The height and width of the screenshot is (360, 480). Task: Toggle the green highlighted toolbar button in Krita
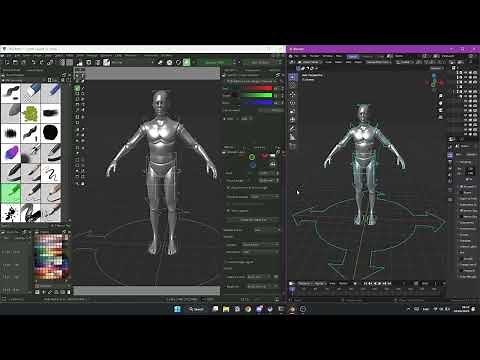(x=186, y=62)
